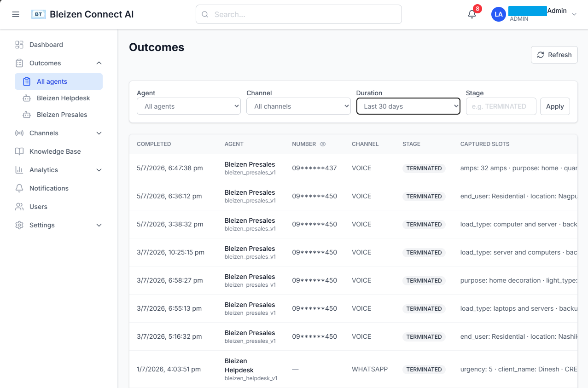Click the Bleizen Presales bot icon
The height and width of the screenshot is (388, 588).
pyautogui.click(x=27, y=115)
